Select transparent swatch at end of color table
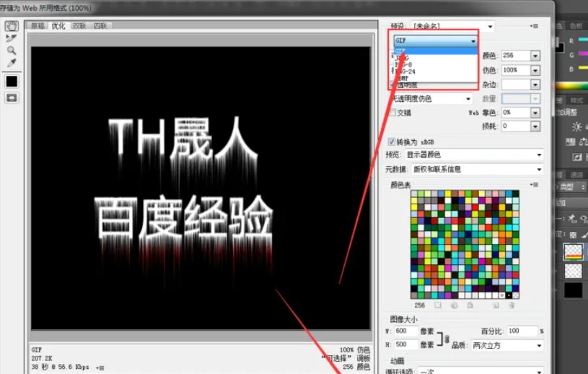The width and height of the screenshot is (588, 374). [x=516, y=295]
